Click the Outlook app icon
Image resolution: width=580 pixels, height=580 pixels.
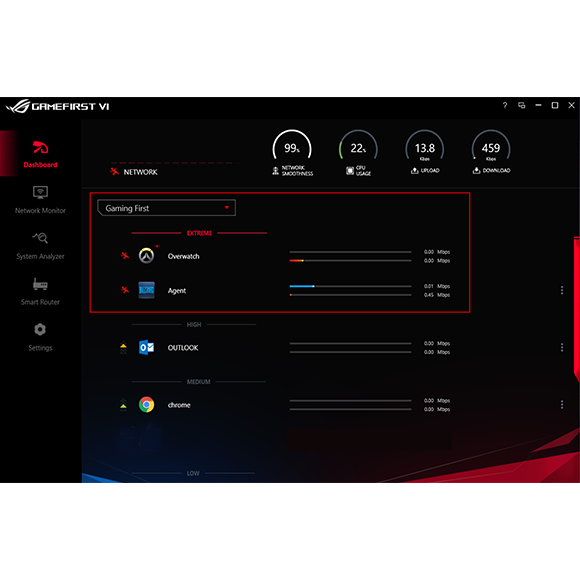(146, 347)
